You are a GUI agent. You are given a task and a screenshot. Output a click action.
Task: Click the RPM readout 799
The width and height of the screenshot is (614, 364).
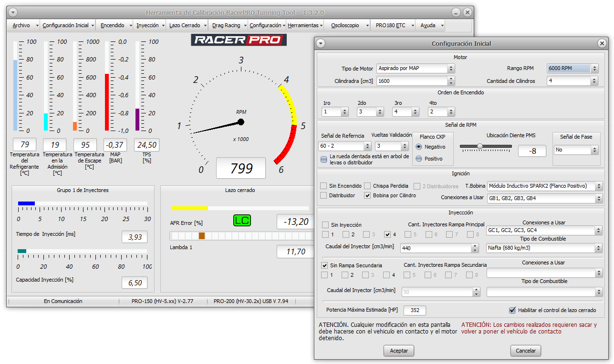coord(241,168)
